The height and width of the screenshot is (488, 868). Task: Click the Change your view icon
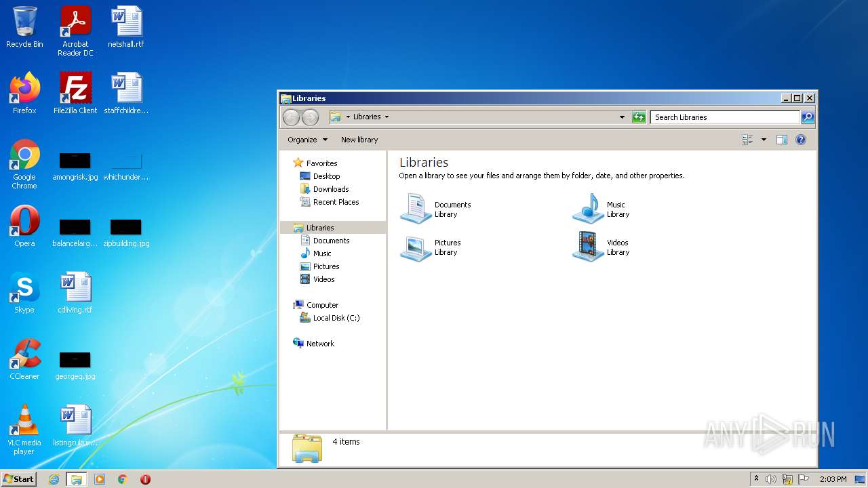click(747, 140)
